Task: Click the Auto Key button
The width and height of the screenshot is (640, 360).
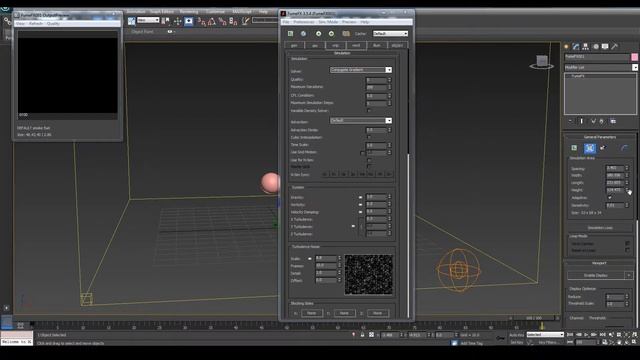Action: tap(516, 335)
